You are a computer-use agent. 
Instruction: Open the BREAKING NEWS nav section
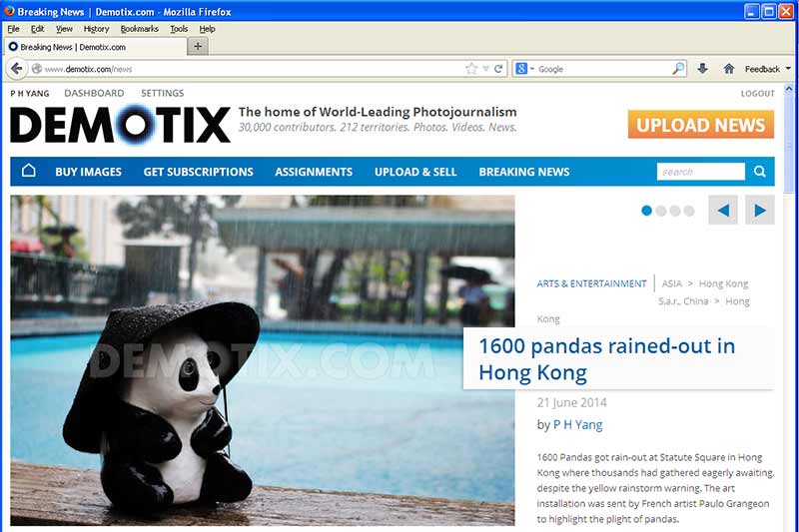tap(523, 172)
